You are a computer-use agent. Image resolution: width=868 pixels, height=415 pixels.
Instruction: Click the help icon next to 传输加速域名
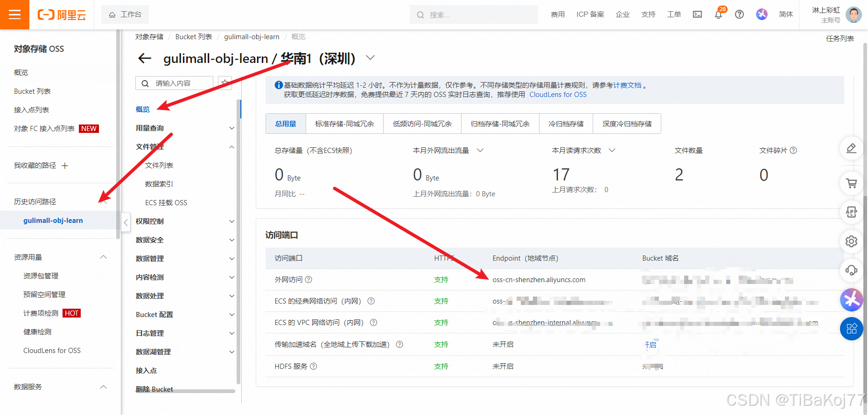pyautogui.click(x=399, y=344)
